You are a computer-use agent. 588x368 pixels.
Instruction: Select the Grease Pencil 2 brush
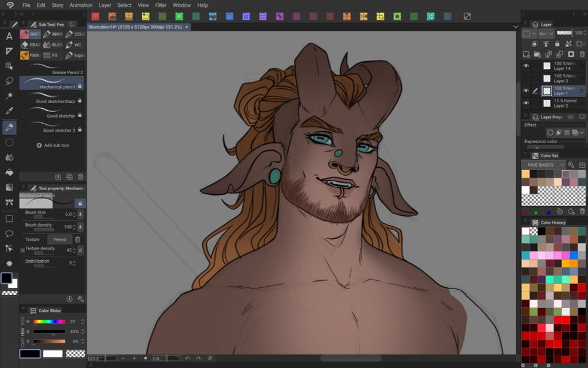52,69
